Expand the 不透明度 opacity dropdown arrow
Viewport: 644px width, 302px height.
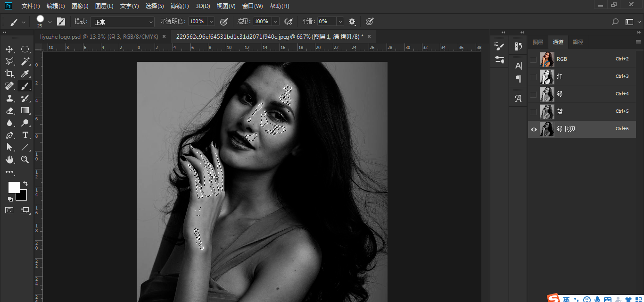211,22
